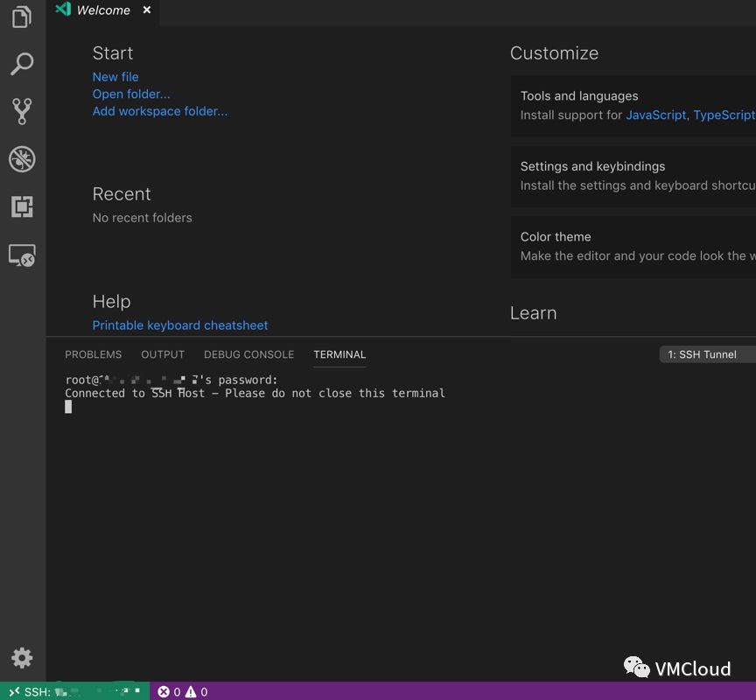Click the errors count in status bar

click(169, 692)
